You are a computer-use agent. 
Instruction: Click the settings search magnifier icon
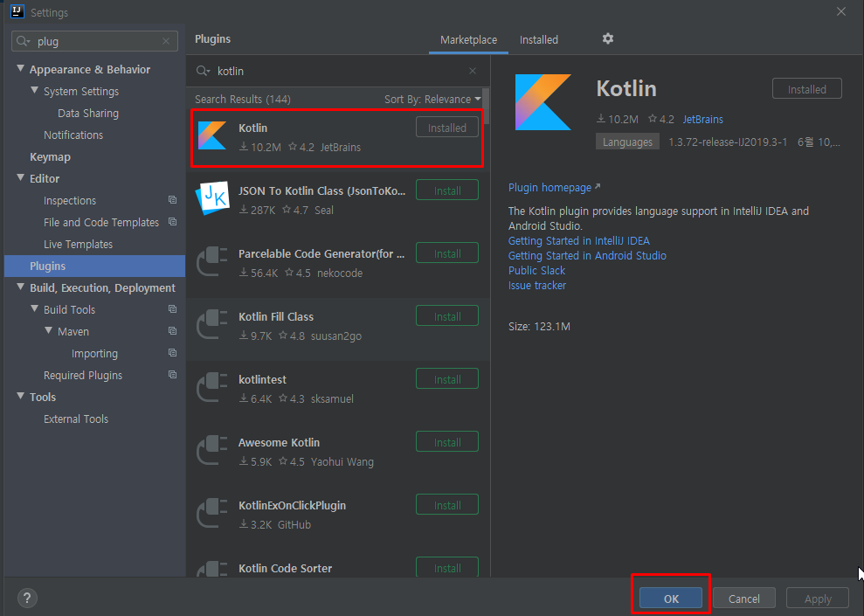tap(23, 41)
